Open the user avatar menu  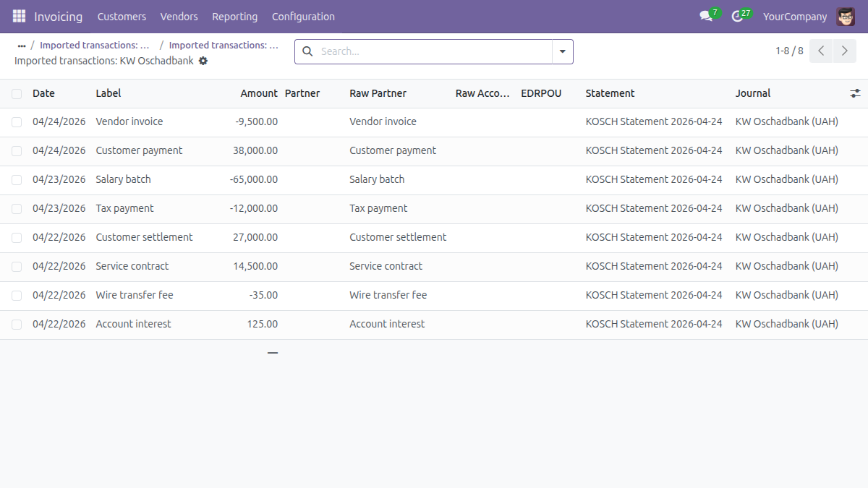click(x=846, y=16)
